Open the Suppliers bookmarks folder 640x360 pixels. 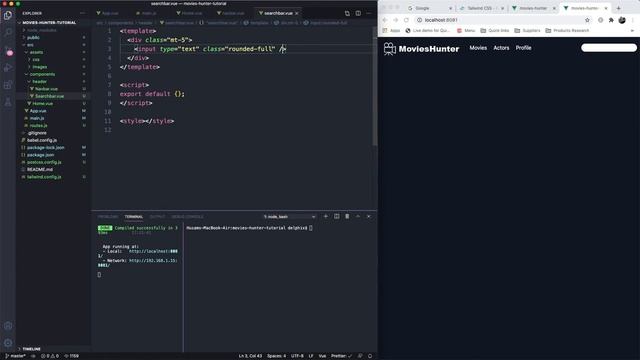527,31
